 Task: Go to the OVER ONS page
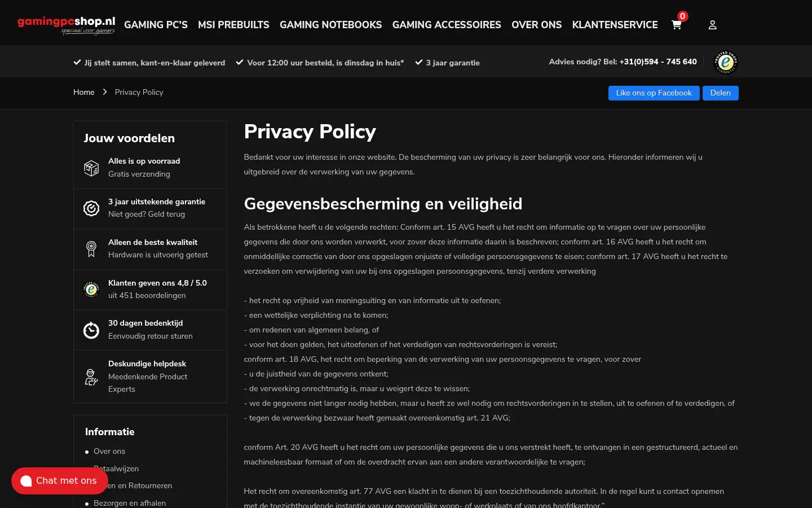[x=536, y=25]
